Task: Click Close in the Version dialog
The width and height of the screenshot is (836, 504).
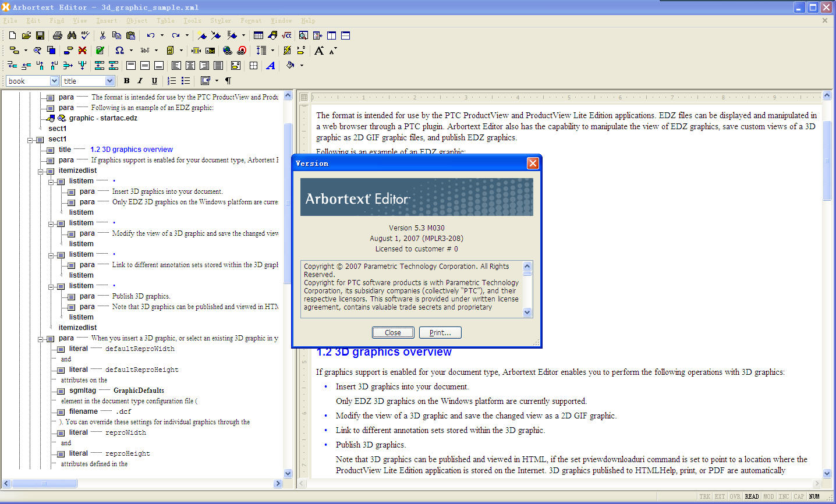Action: coord(393,333)
